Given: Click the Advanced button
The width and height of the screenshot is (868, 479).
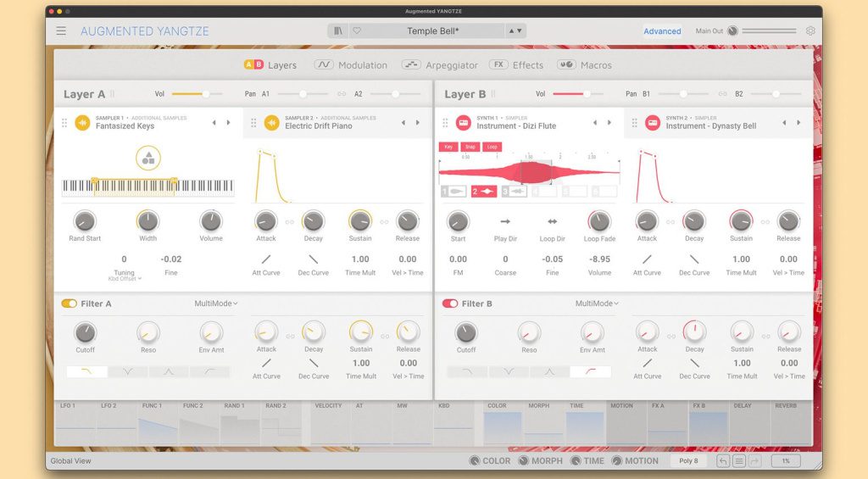Looking at the screenshot, I should tap(662, 31).
